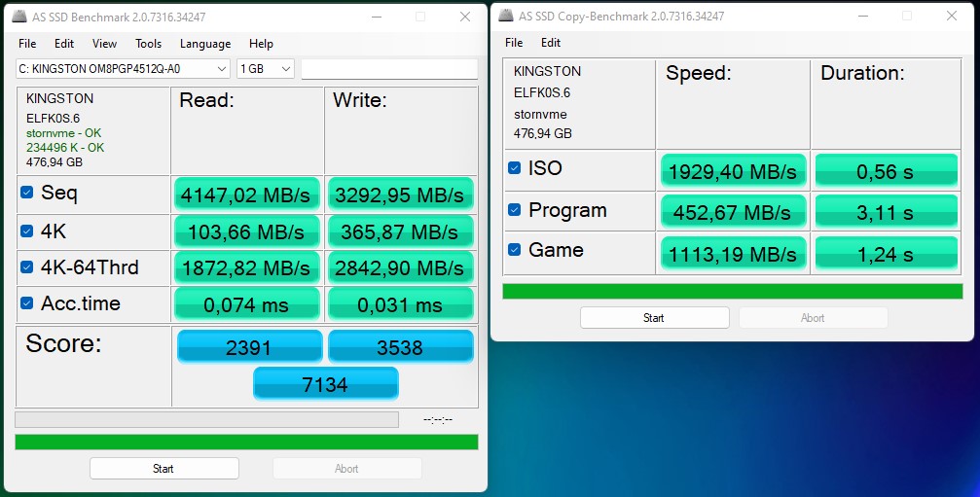Image resolution: width=980 pixels, height=497 pixels.
Task: Disable the Acc.time test checkbox
Action: pos(27,303)
